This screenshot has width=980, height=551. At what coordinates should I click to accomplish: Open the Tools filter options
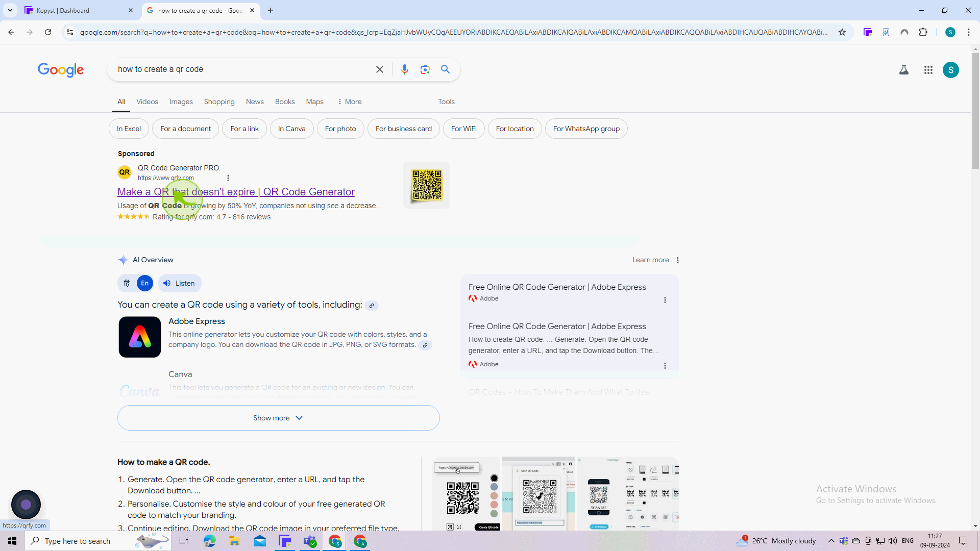coord(446,102)
